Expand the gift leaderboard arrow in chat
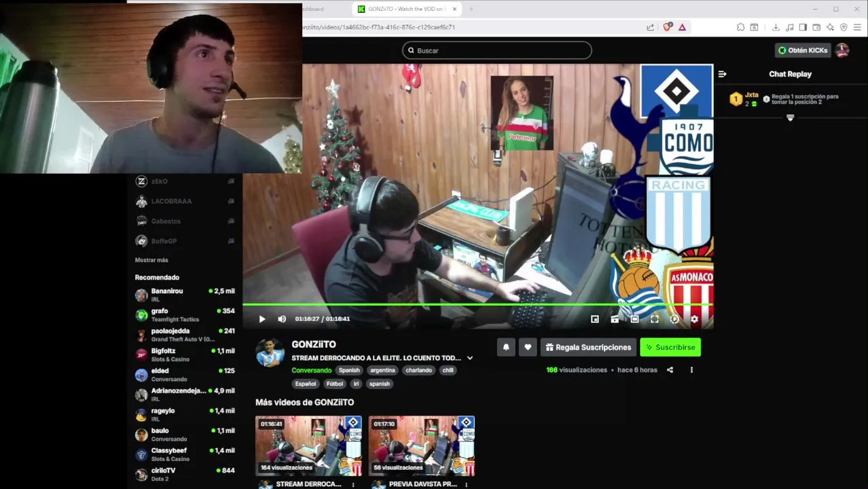Image resolution: width=868 pixels, height=489 pixels. click(790, 118)
